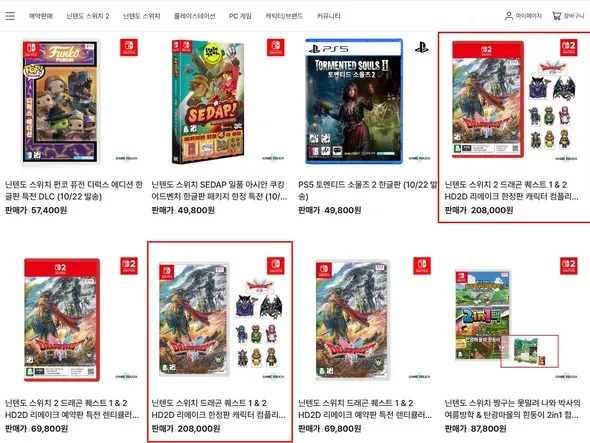
Task: Click the 마이페이지 user profile icon
Action: click(x=509, y=16)
